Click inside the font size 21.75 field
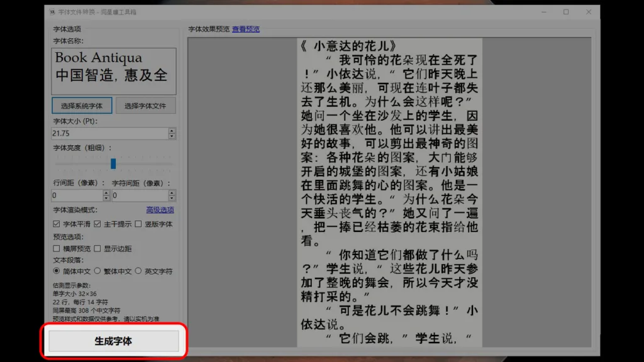Viewport: 644px width, 362px height. [88, 133]
